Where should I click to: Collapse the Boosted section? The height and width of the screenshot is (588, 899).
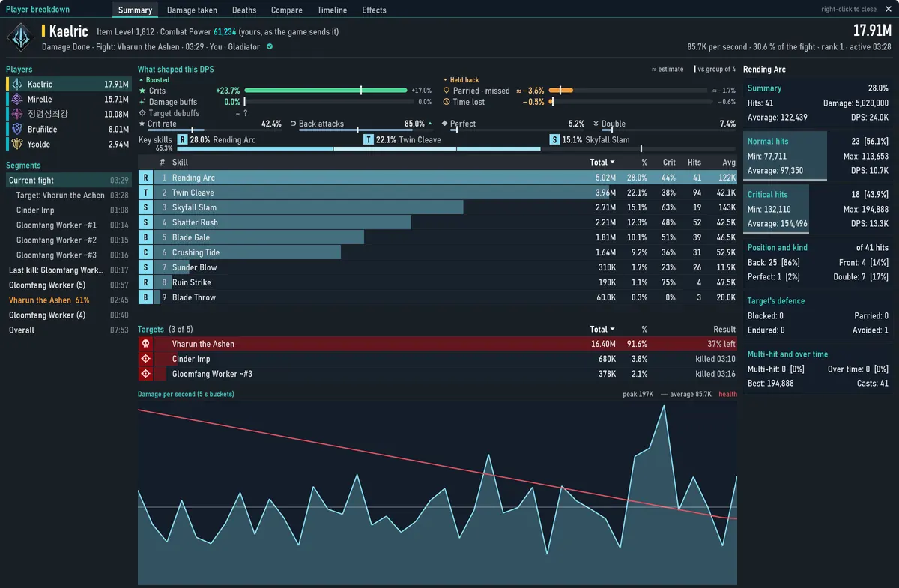[x=154, y=80]
